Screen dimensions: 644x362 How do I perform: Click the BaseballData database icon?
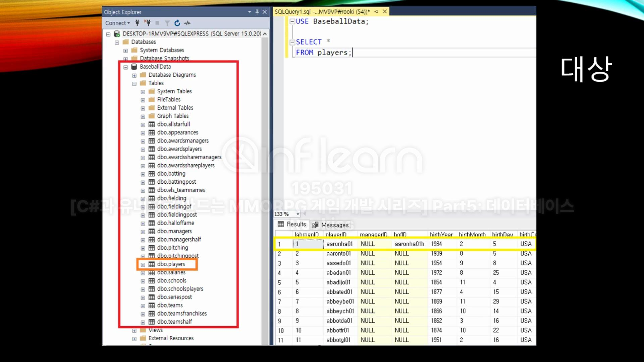[x=134, y=66]
